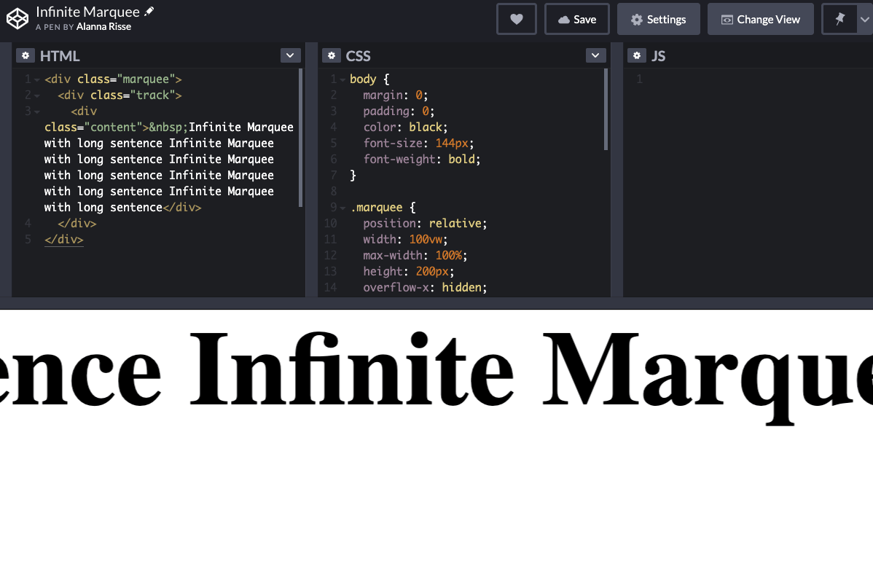Expand the CSS panel chevron dropdown
The width and height of the screenshot is (873, 588).
[595, 56]
